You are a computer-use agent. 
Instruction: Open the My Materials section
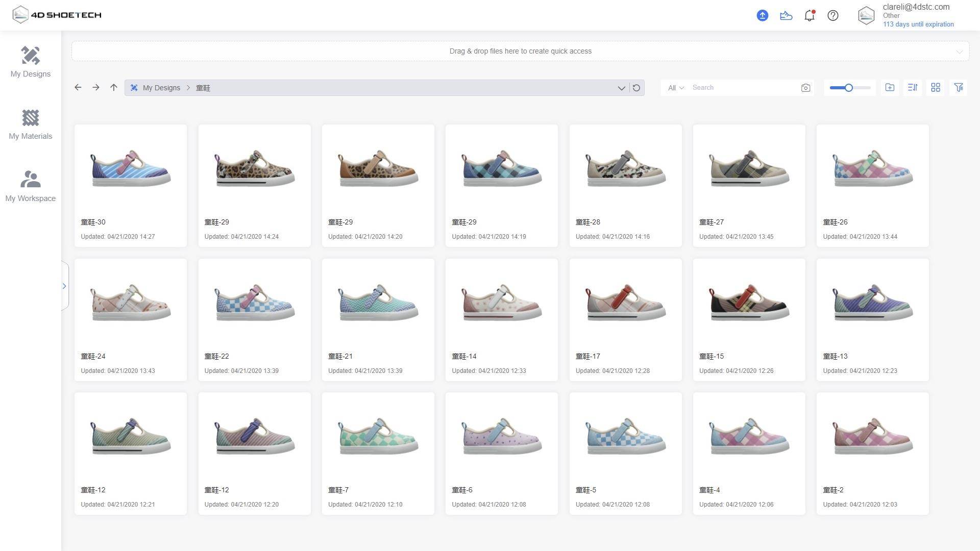(x=30, y=124)
